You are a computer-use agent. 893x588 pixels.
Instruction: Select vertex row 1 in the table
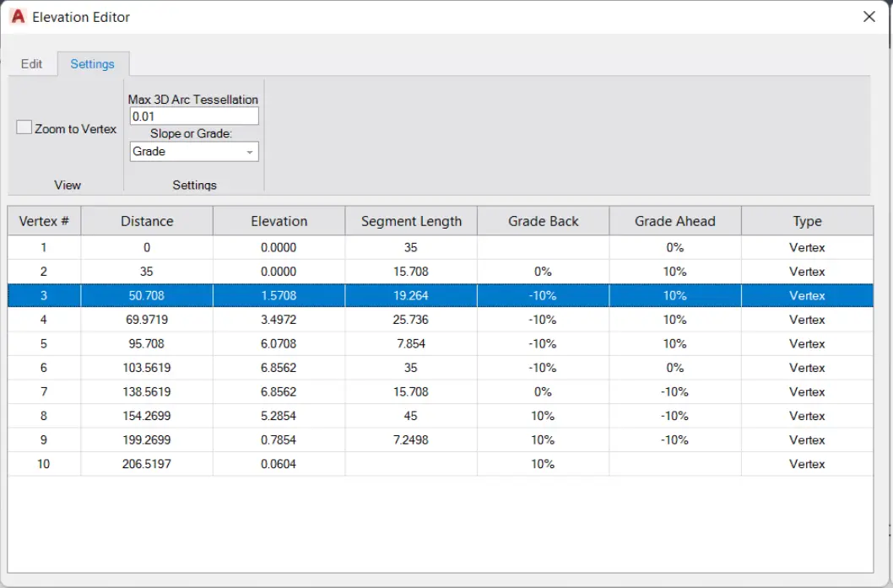(44, 248)
